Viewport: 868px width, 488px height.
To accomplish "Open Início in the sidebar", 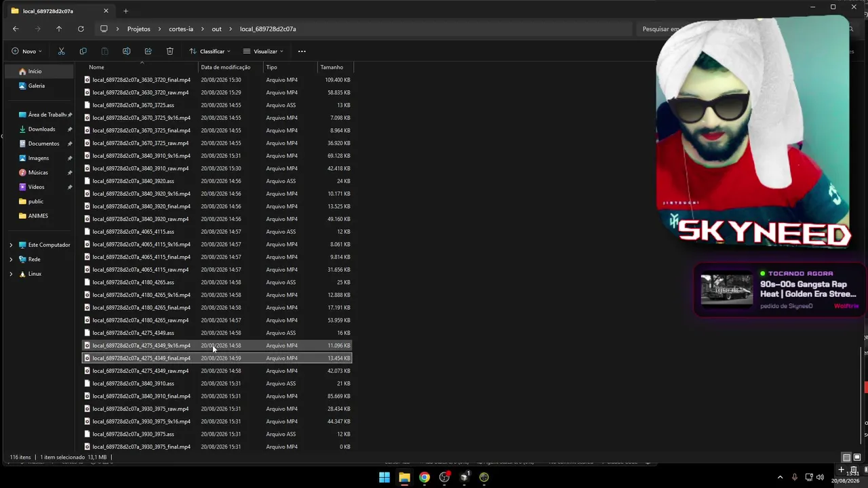I will pyautogui.click(x=39, y=71).
